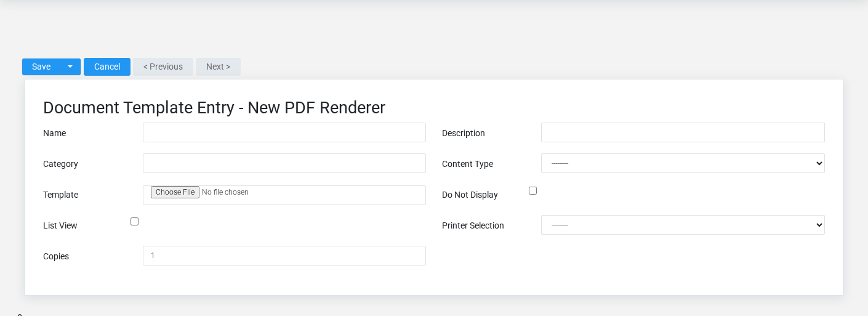Toggle the List View checkbox
The height and width of the screenshot is (316, 868).
(x=134, y=222)
